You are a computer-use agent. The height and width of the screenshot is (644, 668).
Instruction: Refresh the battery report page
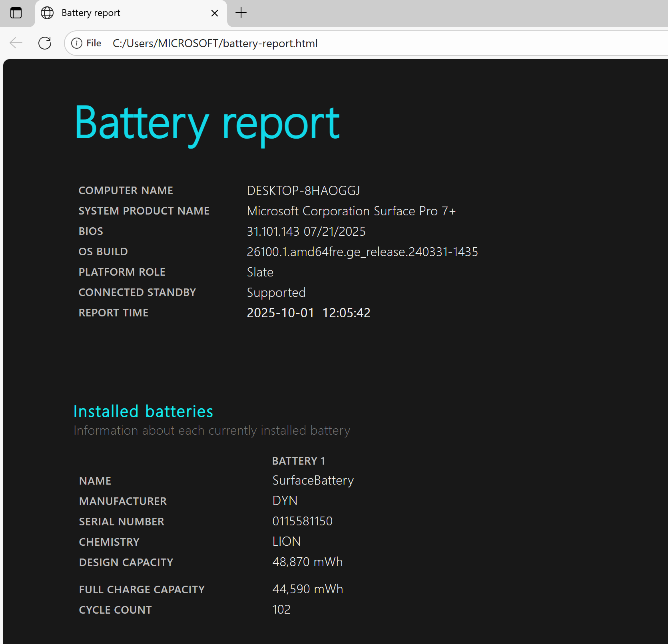[x=45, y=43]
